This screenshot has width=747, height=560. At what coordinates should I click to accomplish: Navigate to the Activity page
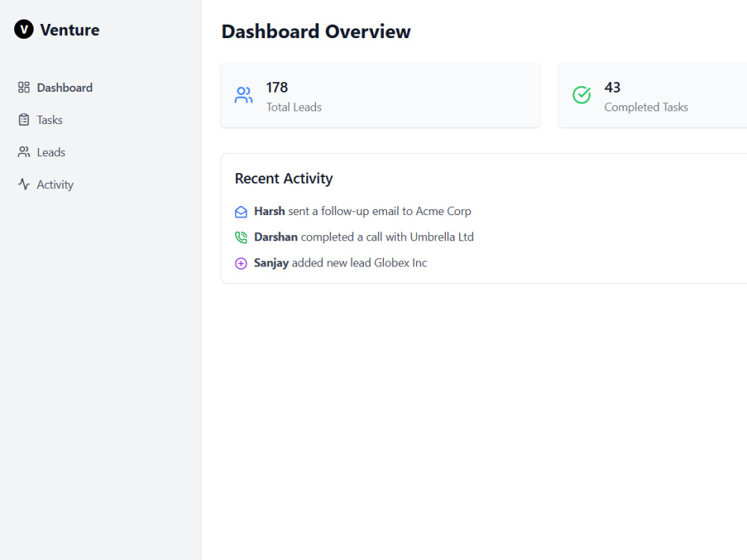[55, 184]
